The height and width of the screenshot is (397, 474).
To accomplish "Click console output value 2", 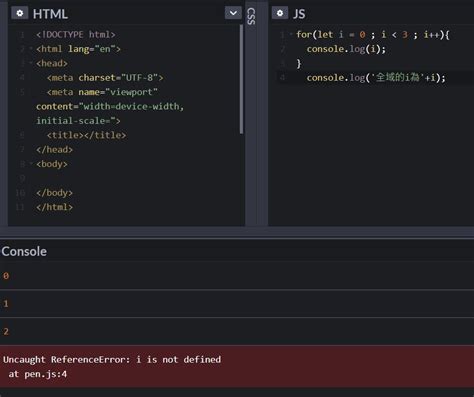I will pyautogui.click(x=6, y=332).
